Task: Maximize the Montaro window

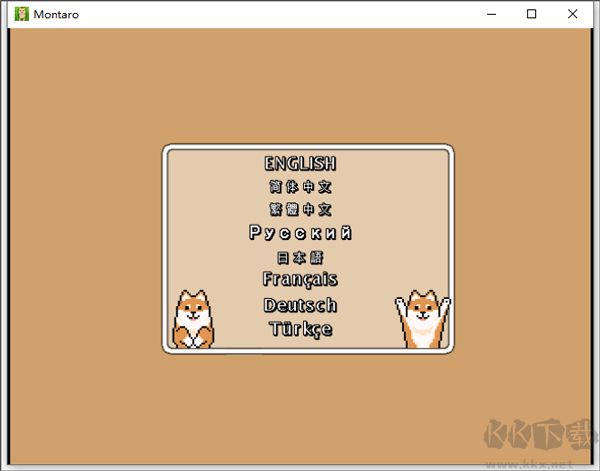Action: coord(532,14)
